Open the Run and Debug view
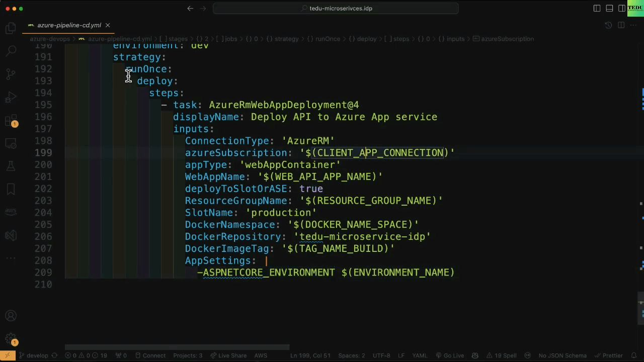Viewport: 644px width, 362px height. 11,97
